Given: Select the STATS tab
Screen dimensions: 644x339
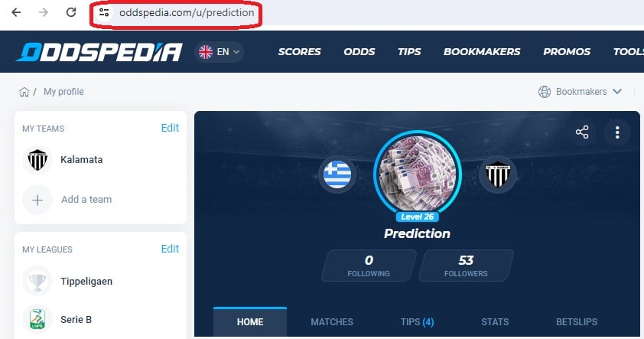Looking at the screenshot, I should point(495,321).
